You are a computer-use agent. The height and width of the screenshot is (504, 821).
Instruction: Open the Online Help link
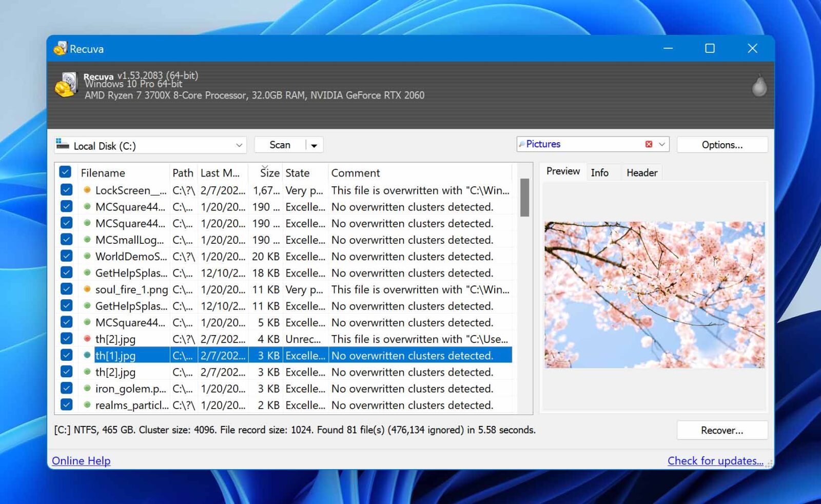[81, 460]
